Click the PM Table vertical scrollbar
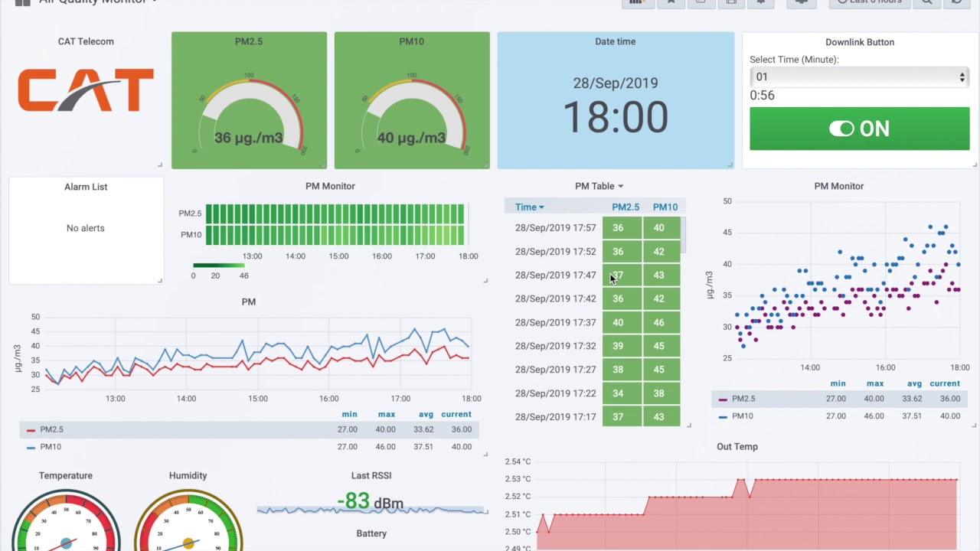Screen dimensions: 980x551 coord(684,235)
